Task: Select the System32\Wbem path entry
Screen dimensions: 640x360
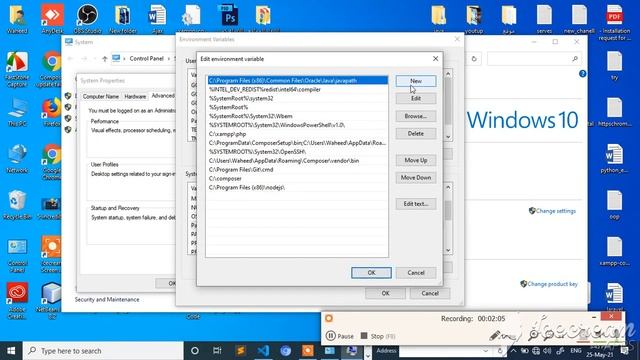Action: (297, 116)
